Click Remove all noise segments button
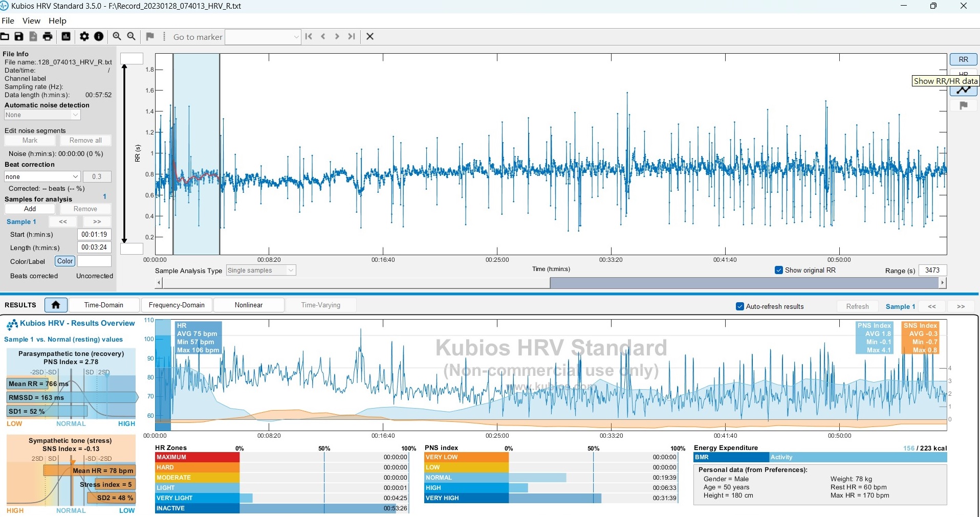 point(85,140)
